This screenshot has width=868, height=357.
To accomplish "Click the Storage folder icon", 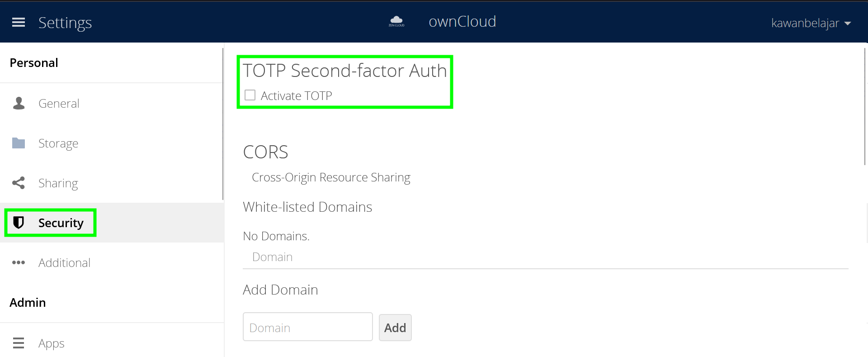I will pyautogui.click(x=19, y=143).
